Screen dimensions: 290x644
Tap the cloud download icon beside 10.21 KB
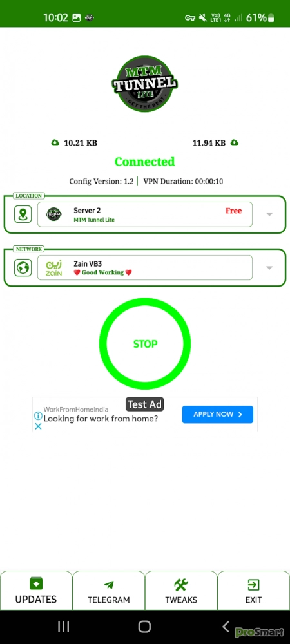tap(55, 142)
